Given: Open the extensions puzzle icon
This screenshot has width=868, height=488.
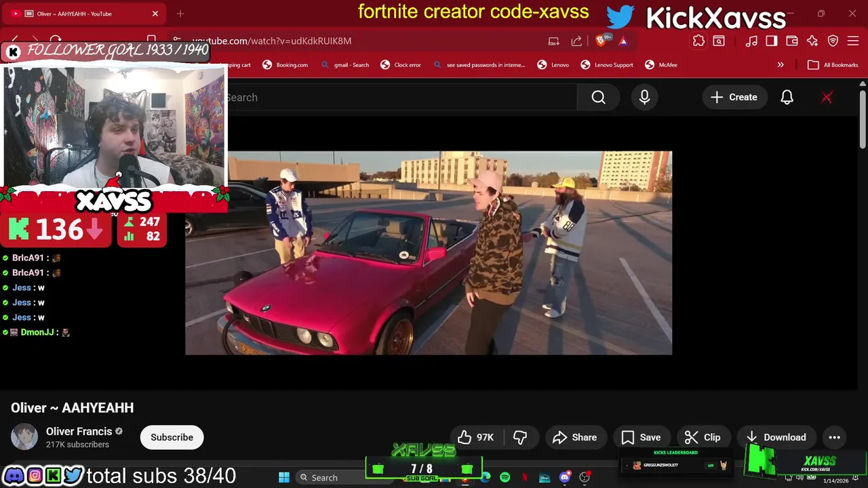Looking at the screenshot, I should [x=698, y=41].
